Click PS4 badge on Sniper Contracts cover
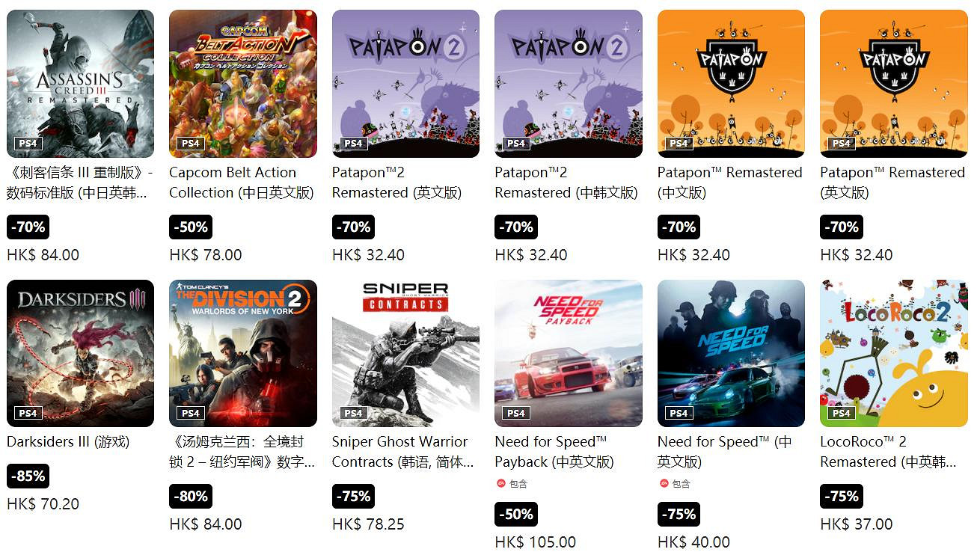This screenshot has height=555, width=980. click(x=353, y=413)
